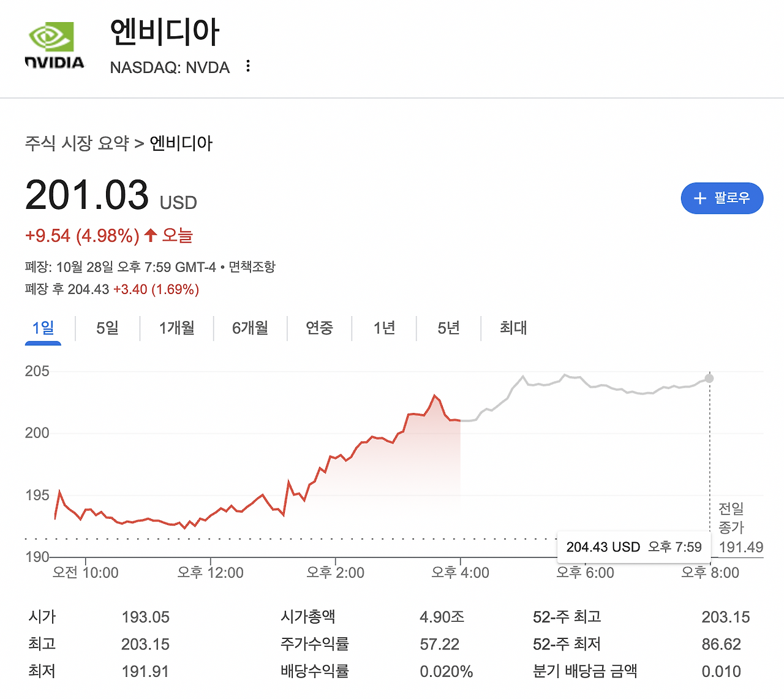The height and width of the screenshot is (699, 784).
Task: Switch to the 연중 (YTD) view
Action: click(x=319, y=328)
